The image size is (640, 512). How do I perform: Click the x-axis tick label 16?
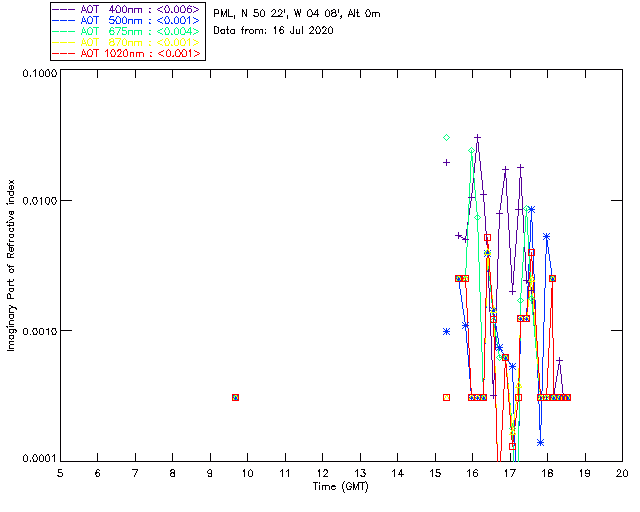(x=473, y=473)
